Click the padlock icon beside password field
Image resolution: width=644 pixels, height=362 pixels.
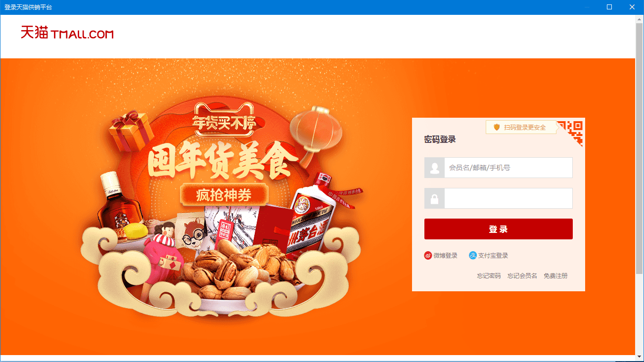[x=434, y=198]
